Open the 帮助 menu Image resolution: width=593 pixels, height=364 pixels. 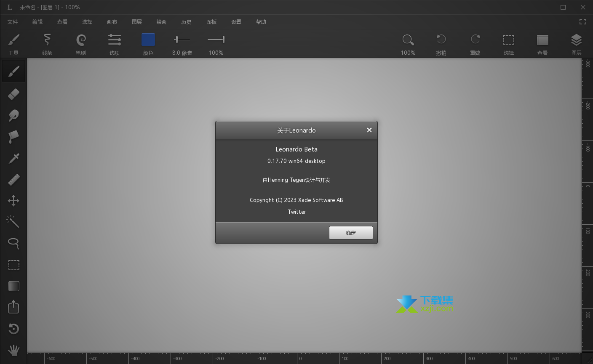[x=261, y=22]
